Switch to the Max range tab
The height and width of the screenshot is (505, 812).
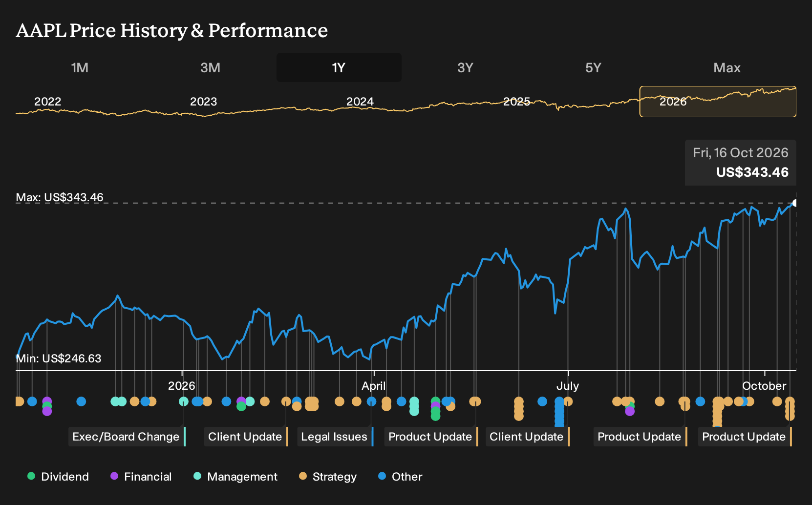point(727,67)
